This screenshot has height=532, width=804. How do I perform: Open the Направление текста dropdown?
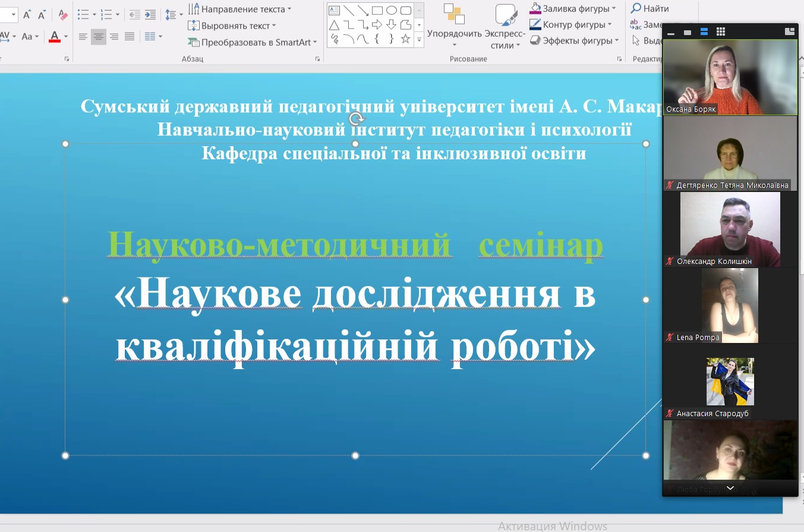240,9
